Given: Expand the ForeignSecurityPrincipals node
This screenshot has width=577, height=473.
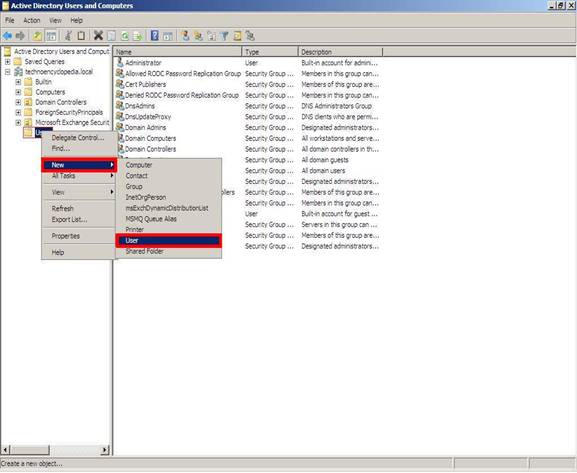Looking at the screenshot, I should pos(18,112).
